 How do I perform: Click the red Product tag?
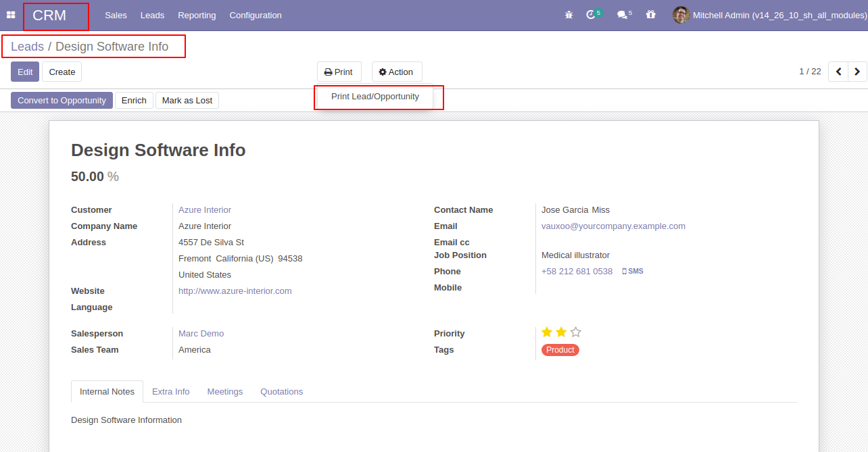click(560, 350)
